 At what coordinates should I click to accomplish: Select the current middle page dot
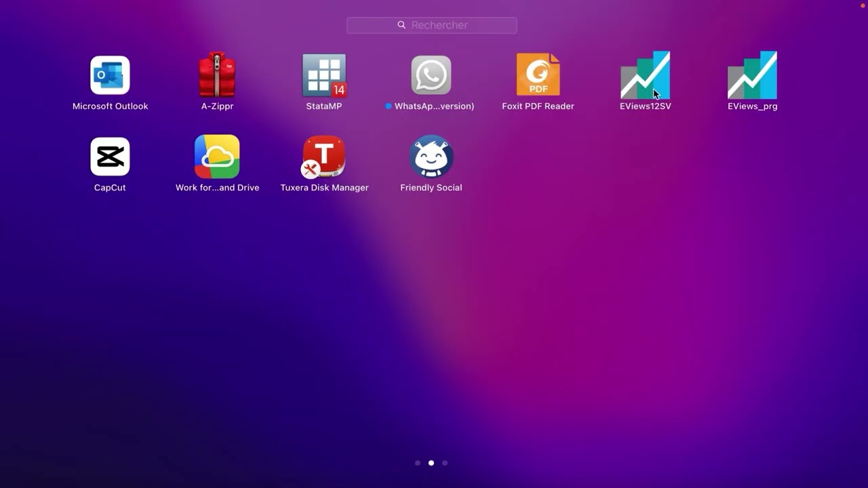(x=431, y=463)
